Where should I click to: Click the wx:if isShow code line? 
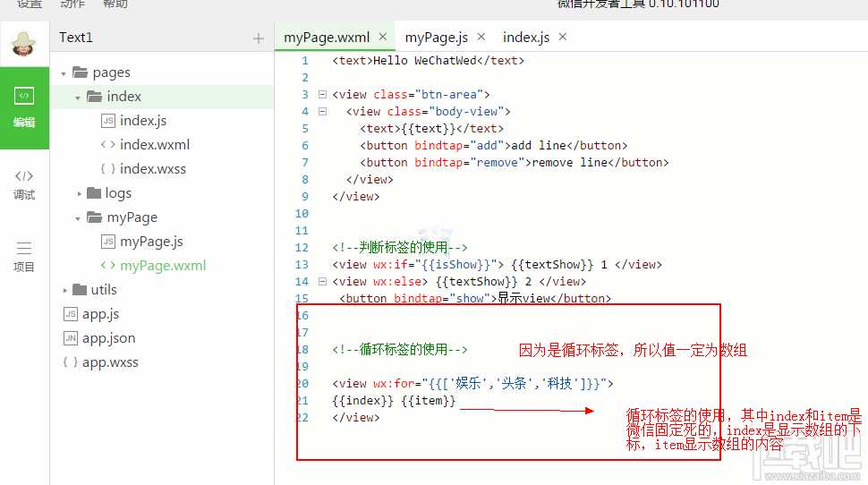(498, 265)
